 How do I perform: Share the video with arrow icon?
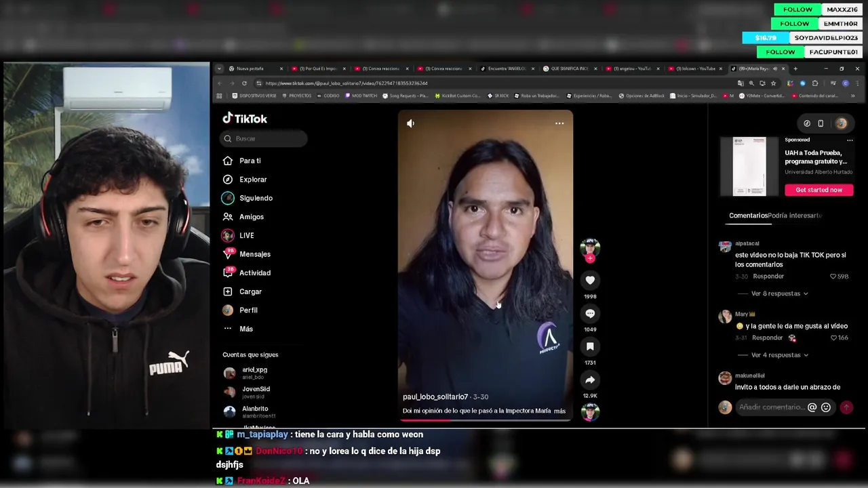(x=590, y=380)
